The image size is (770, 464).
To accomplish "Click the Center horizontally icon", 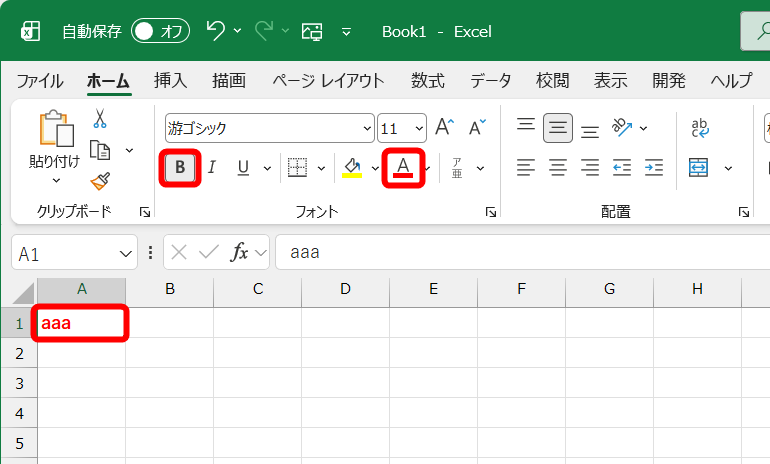I will tap(558, 167).
